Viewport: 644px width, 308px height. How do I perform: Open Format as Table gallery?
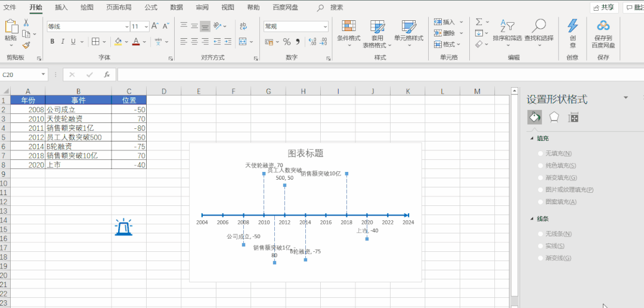click(377, 33)
